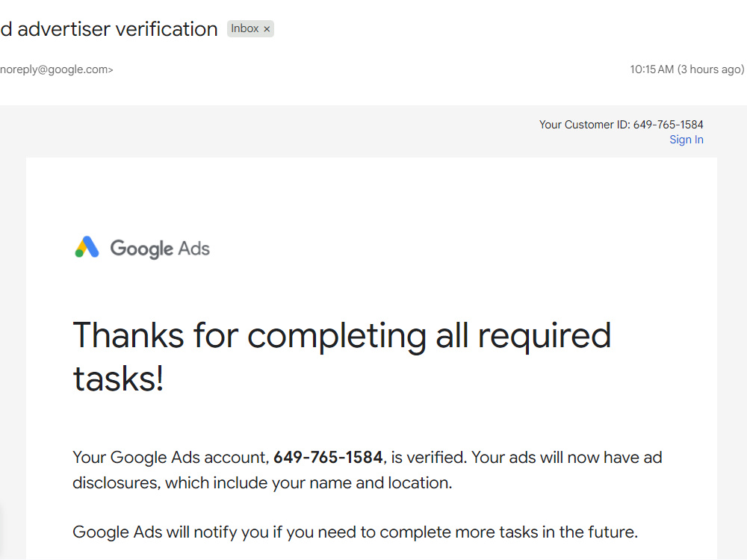The width and height of the screenshot is (747, 560).
Task: Click the Google Ads triangle logo icon
Action: pyautogui.click(x=87, y=247)
